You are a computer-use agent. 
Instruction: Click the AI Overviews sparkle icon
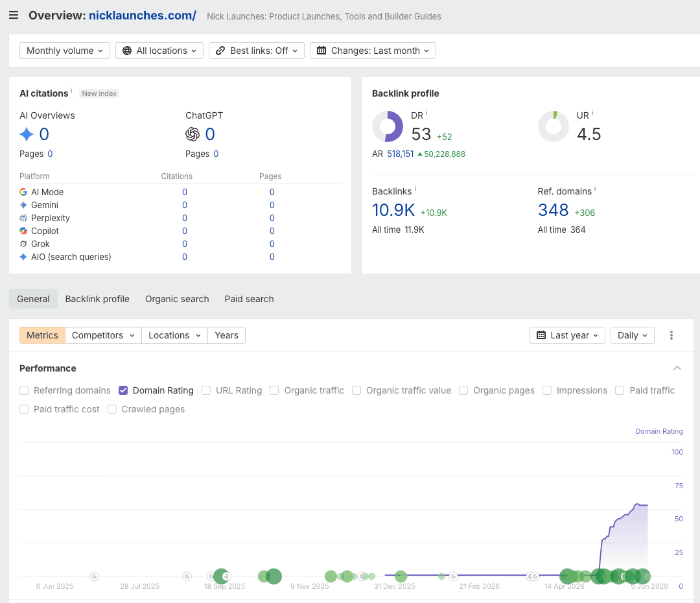tap(27, 134)
